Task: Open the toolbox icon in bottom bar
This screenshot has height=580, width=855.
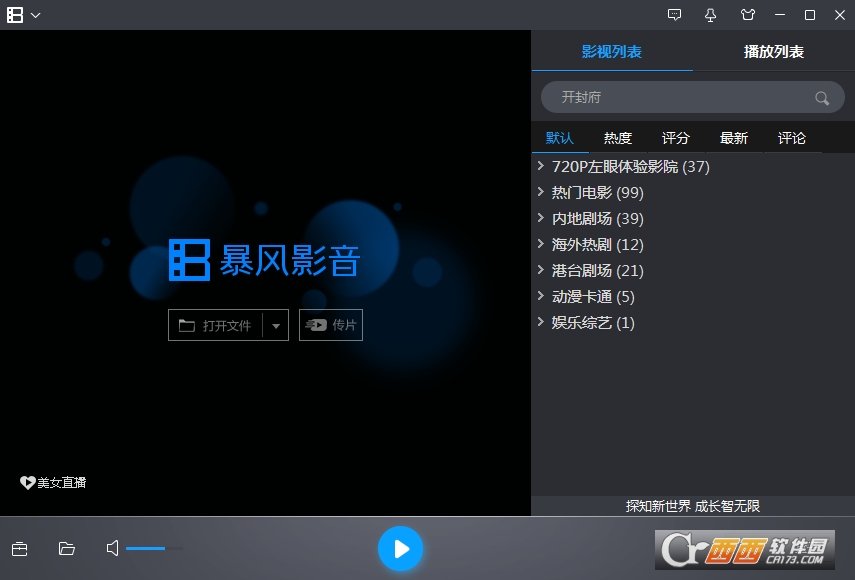Action: [x=19, y=548]
